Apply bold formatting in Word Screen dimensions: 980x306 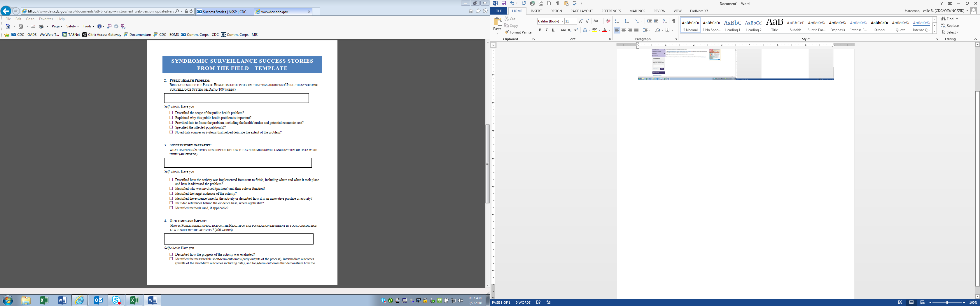pos(540,30)
